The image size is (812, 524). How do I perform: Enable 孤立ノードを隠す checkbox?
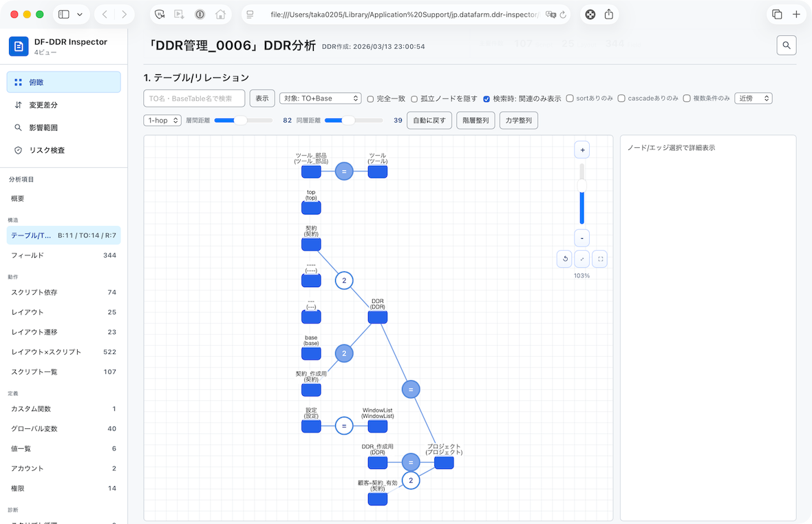414,98
